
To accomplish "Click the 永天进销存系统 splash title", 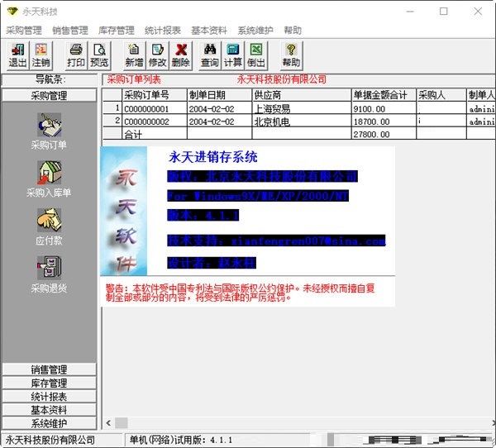I will pyautogui.click(x=213, y=157).
